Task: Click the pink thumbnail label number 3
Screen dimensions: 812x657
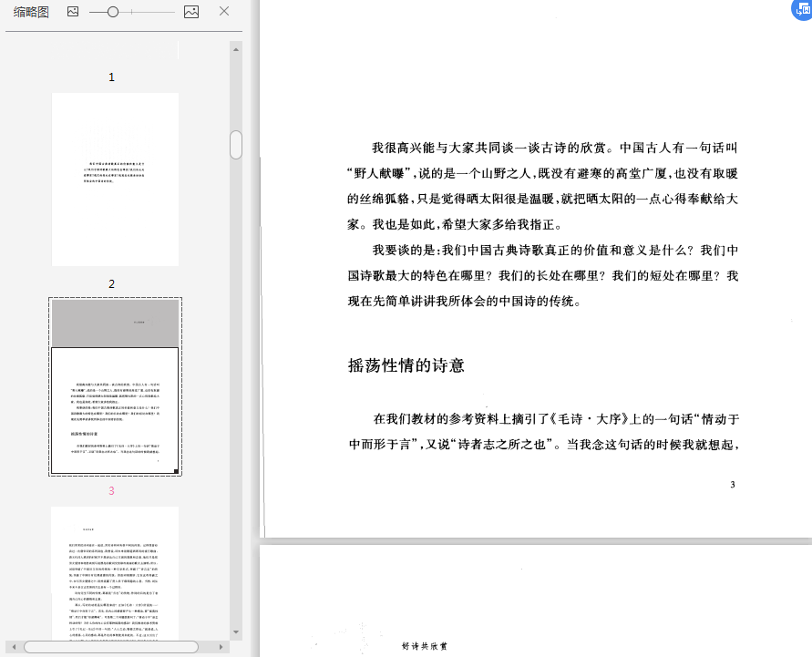Action: (111, 491)
